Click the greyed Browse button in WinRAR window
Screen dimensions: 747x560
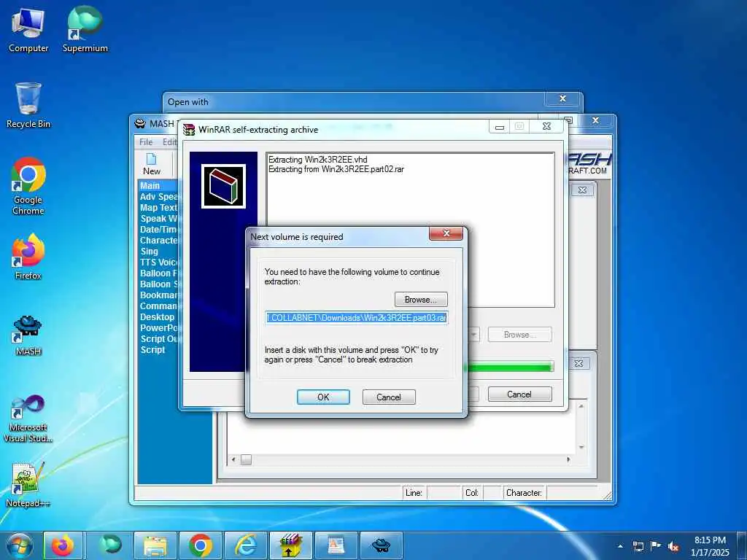pyautogui.click(x=519, y=335)
